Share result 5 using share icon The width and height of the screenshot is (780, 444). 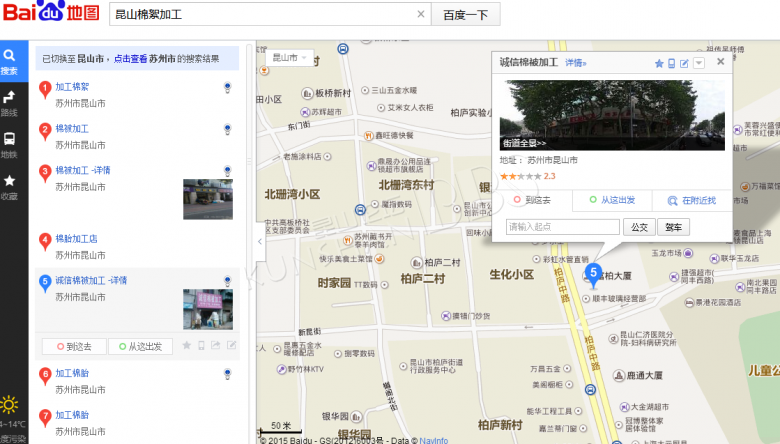(x=215, y=346)
